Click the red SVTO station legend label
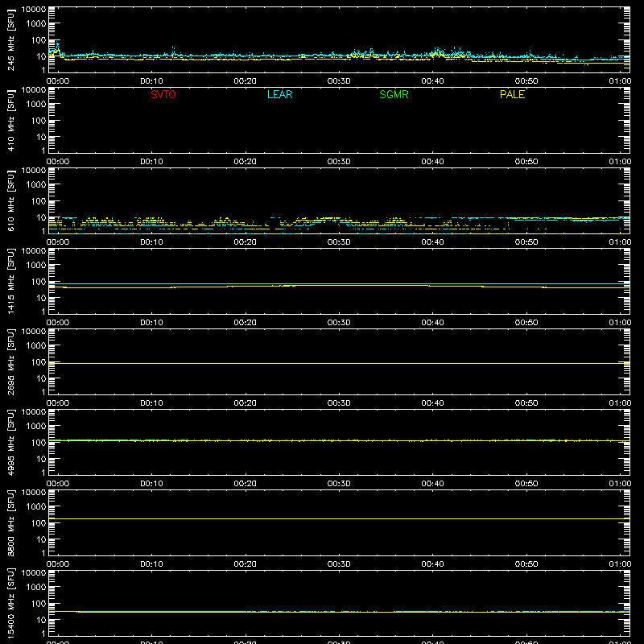 163,94
